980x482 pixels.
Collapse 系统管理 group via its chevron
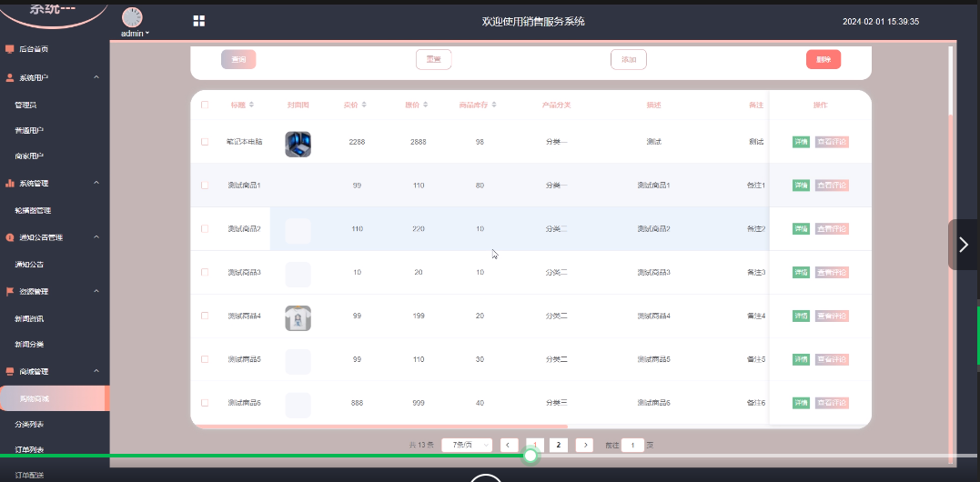click(x=96, y=183)
